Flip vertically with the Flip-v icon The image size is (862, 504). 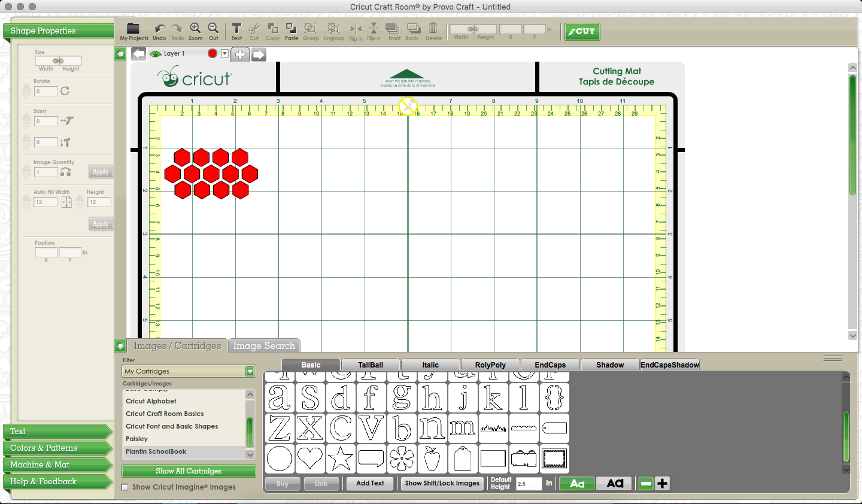point(374,28)
